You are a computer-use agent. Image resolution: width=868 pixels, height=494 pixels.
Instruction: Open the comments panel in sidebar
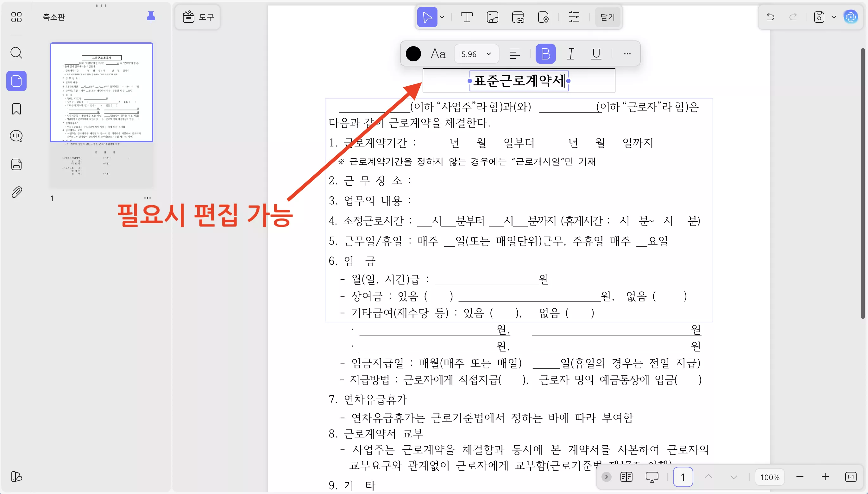(x=16, y=136)
